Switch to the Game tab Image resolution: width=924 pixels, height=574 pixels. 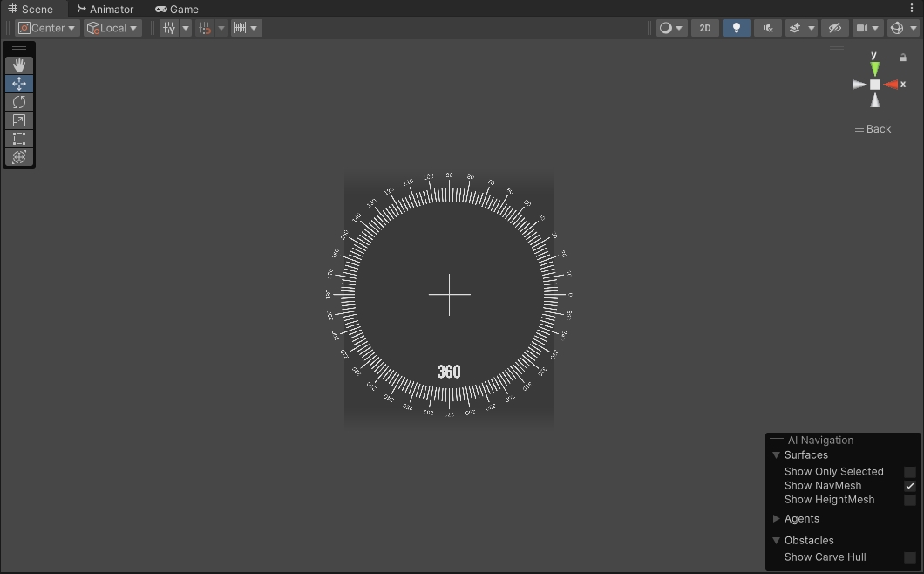[177, 9]
